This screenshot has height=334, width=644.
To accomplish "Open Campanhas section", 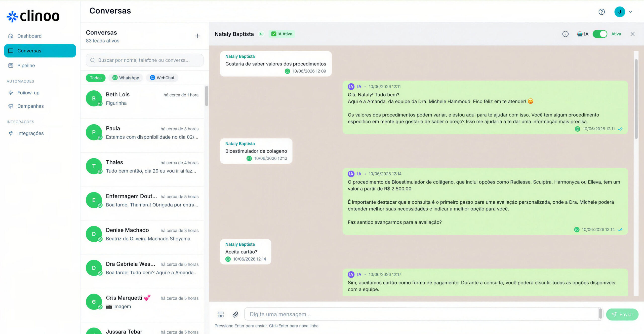I will [x=40, y=106].
